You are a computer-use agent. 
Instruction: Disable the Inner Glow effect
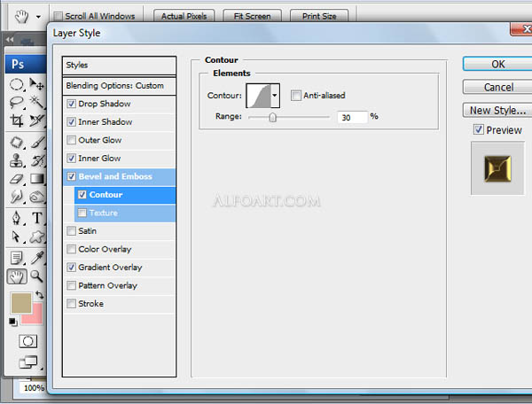tap(71, 158)
